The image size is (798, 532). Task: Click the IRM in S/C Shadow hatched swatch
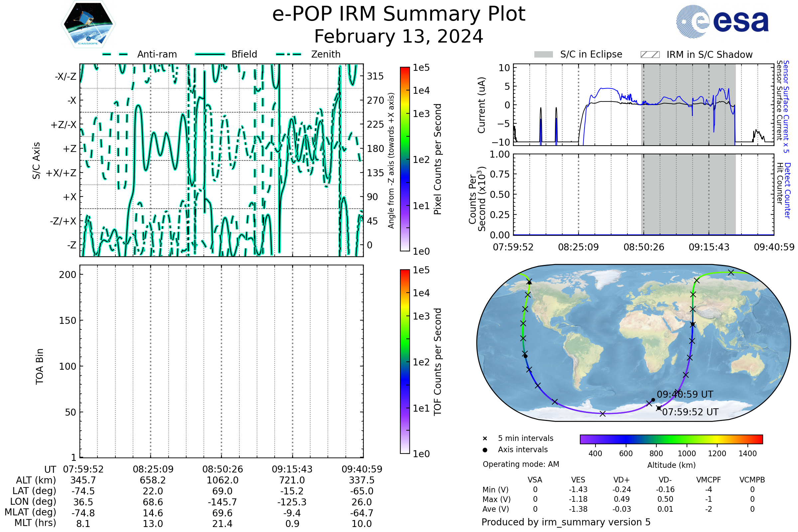tap(650, 55)
